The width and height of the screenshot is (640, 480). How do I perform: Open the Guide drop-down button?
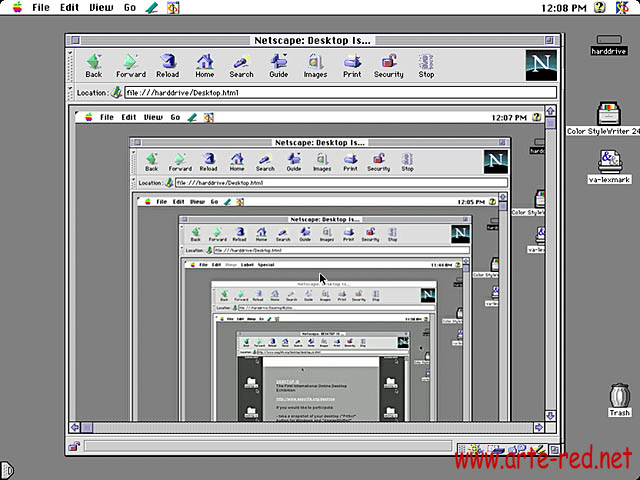pyautogui.click(x=279, y=64)
